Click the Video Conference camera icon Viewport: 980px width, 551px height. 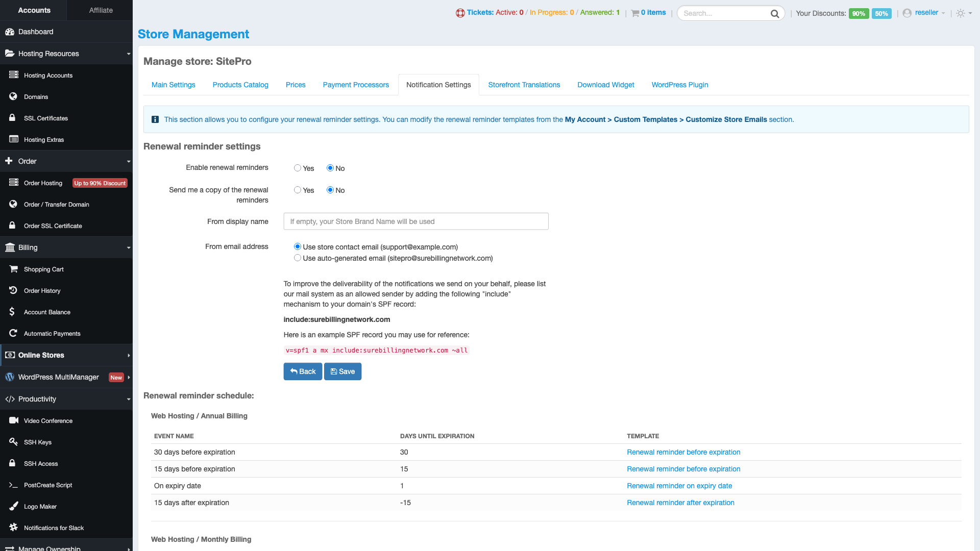coord(13,420)
